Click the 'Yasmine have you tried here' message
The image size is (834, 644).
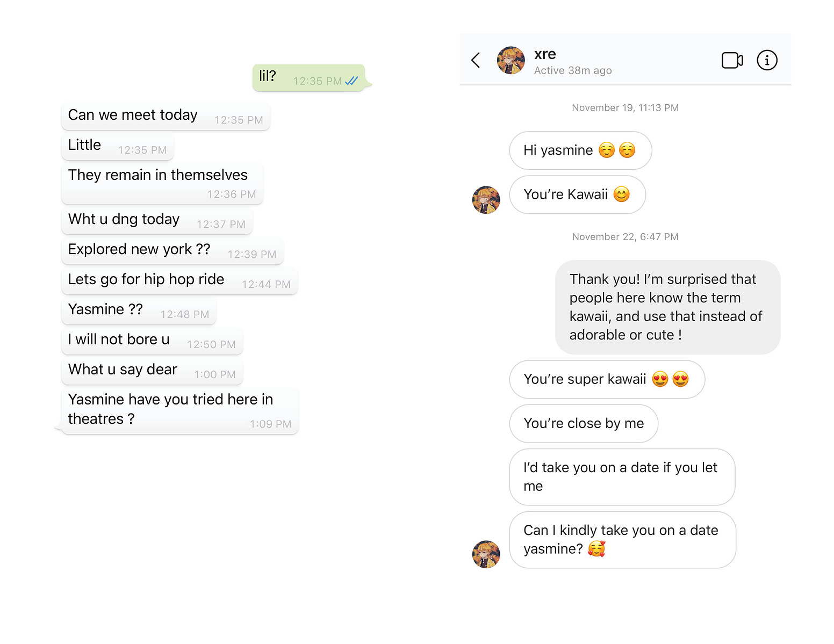click(x=180, y=411)
